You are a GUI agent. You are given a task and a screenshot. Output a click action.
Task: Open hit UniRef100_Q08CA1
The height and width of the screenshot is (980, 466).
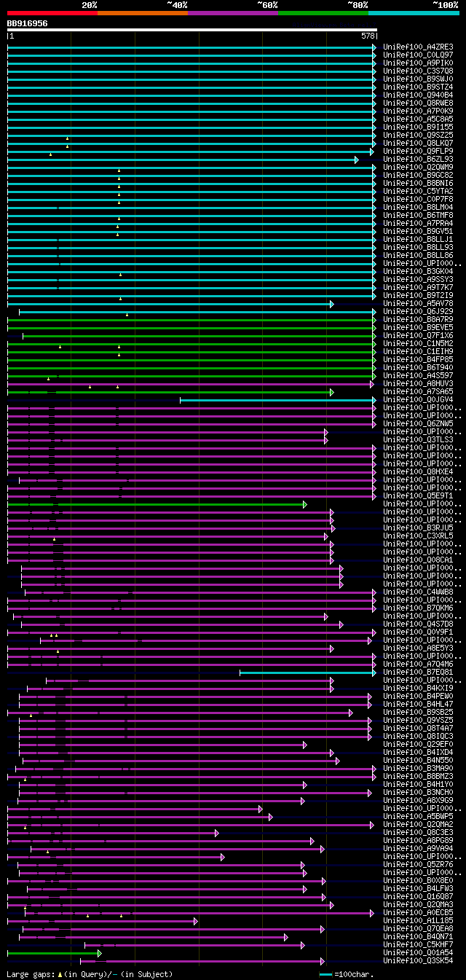pyautogui.click(x=418, y=560)
